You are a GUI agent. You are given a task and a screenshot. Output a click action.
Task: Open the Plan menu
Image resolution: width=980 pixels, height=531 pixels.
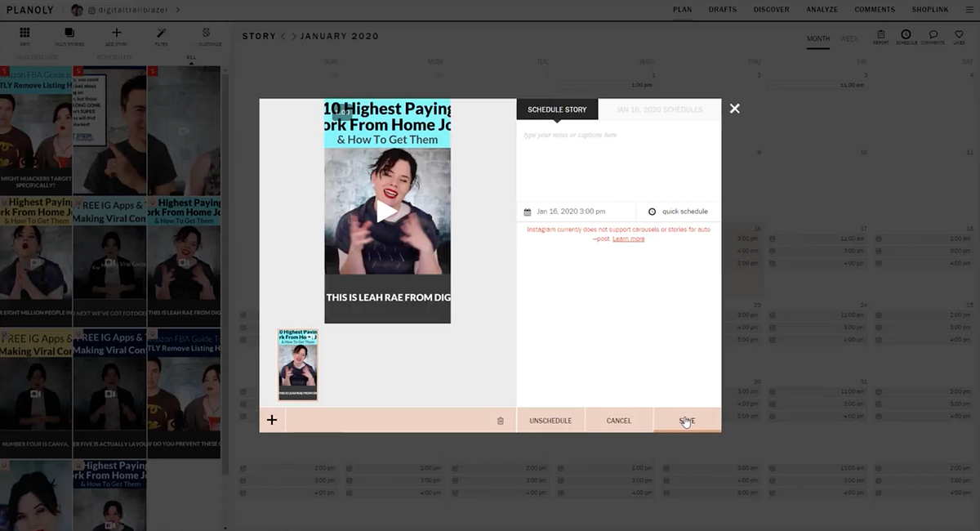(682, 10)
